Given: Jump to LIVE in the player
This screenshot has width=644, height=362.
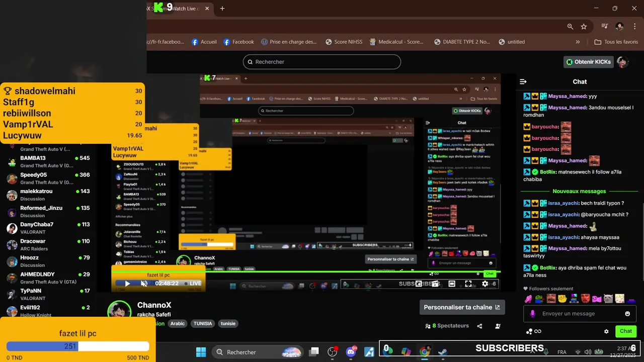Looking at the screenshot, I should (x=192, y=284).
